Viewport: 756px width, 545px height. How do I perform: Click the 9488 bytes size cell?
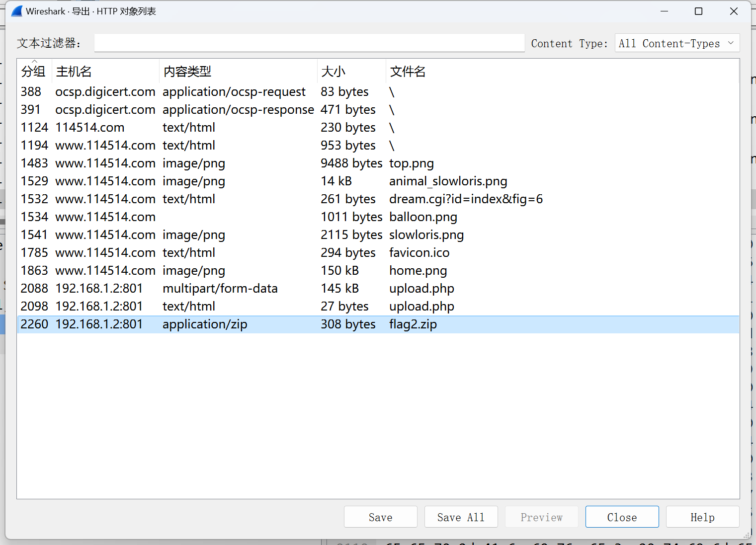point(351,163)
